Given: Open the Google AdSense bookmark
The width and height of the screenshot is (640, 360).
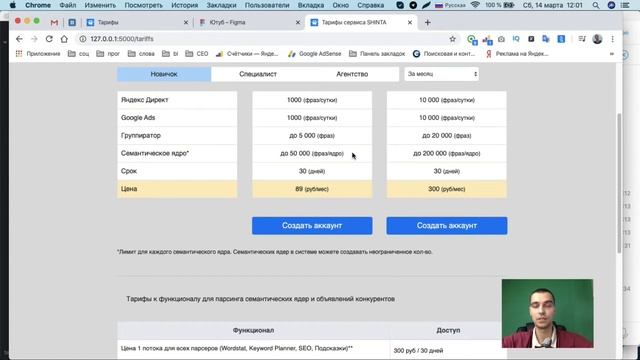Looking at the screenshot, I should (x=315, y=53).
